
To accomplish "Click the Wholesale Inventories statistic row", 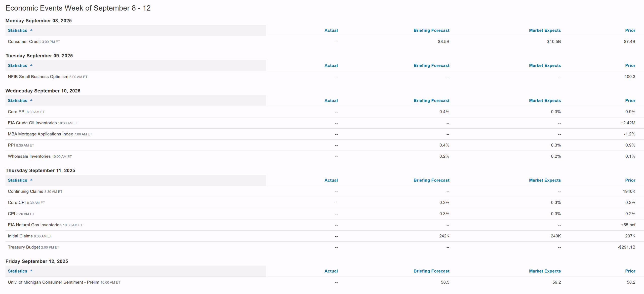I will (325, 156).
